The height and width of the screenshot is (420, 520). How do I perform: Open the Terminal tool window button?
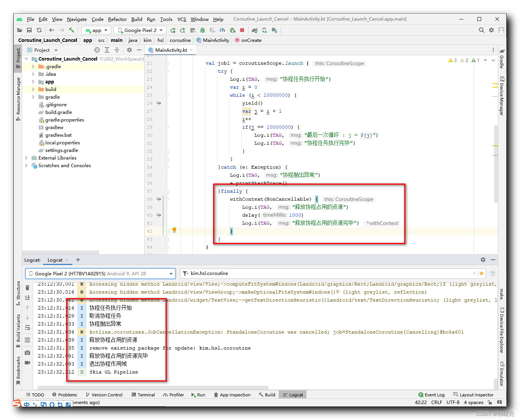pos(143,395)
